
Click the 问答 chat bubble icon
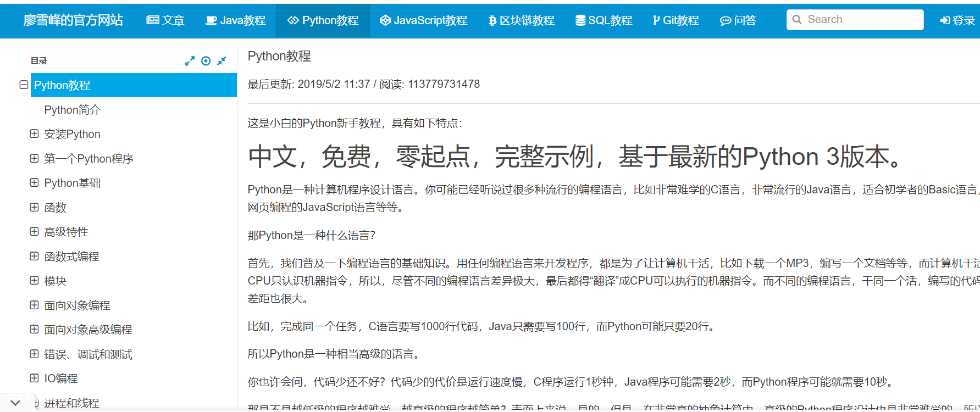click(x=726, y=20)
